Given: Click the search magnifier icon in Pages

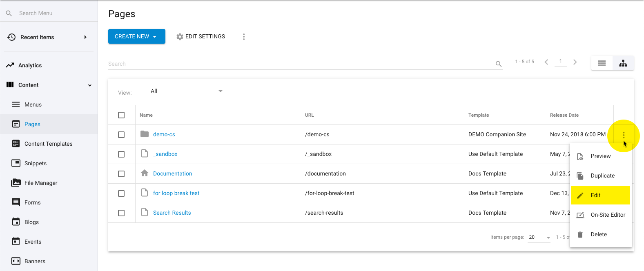Looking at the screenshot, I should [x=498, y=64].
